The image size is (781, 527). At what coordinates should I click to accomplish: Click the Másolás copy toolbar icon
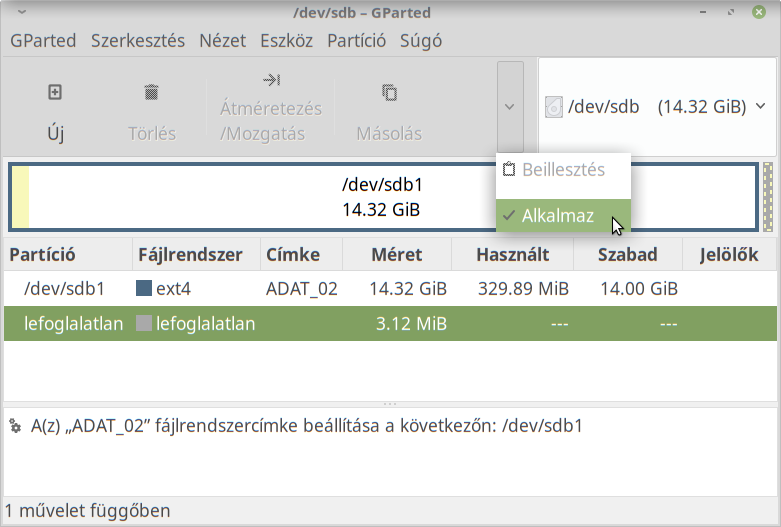pyautogui.click(x=390, y=93)
